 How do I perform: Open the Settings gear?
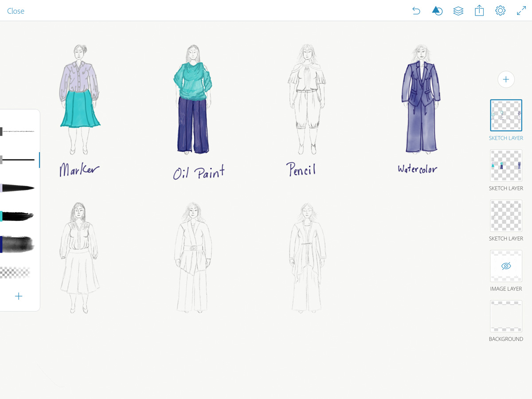pos(500,11)
